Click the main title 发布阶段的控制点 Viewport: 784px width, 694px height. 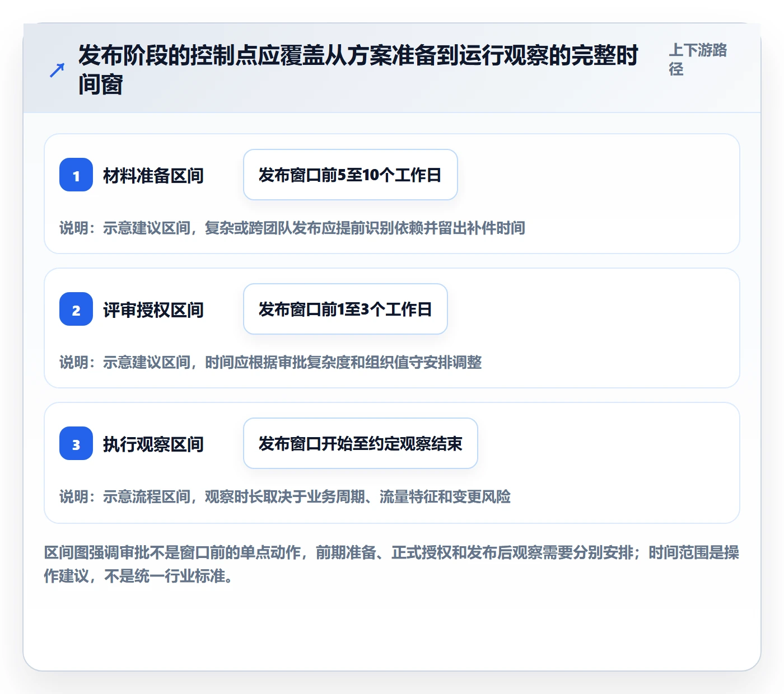358,70
